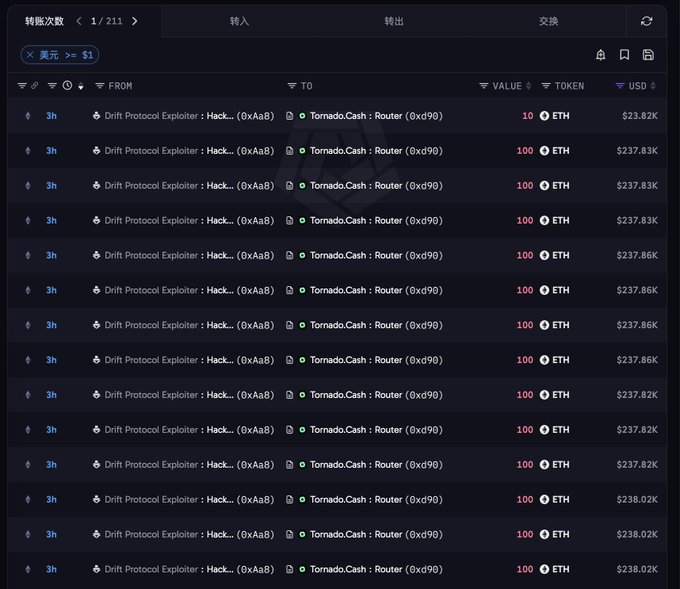Viewport: 680px width, 589px height.
Task: Click hacker icon in the $23.82K row
Action: click(x=97, y=115)
